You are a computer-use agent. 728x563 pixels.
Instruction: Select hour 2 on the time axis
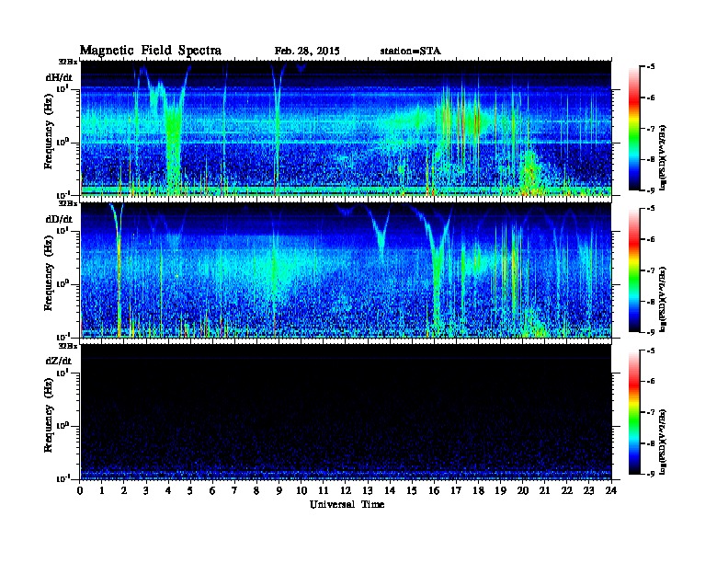[x=124, y=491]
